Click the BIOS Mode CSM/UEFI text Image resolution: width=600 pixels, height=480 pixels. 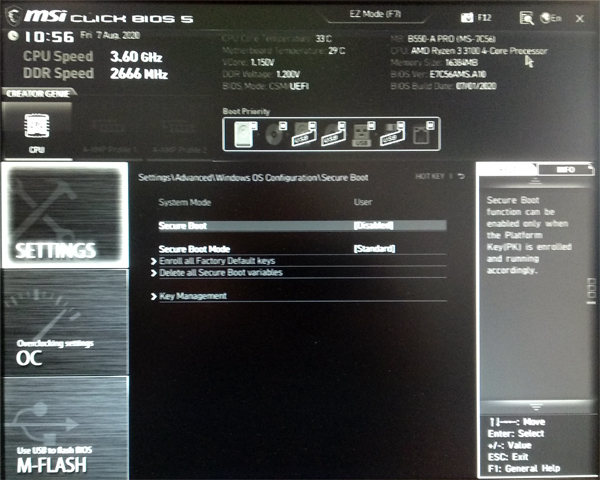point(266,86)
